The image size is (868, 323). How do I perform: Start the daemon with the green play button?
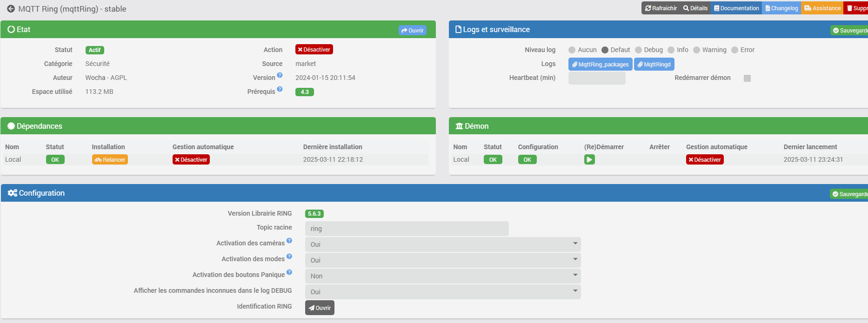(x=589, y=159)
